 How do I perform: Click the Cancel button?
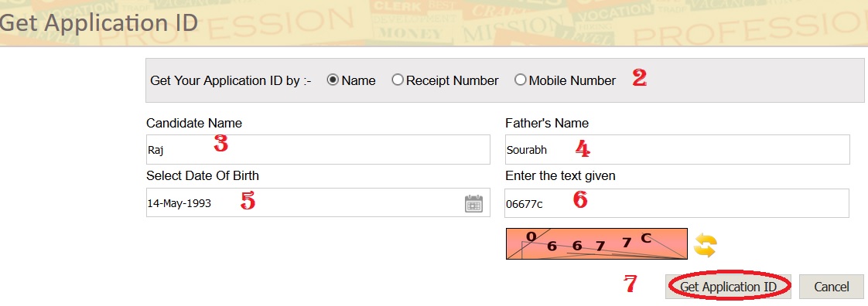(832, 287)
